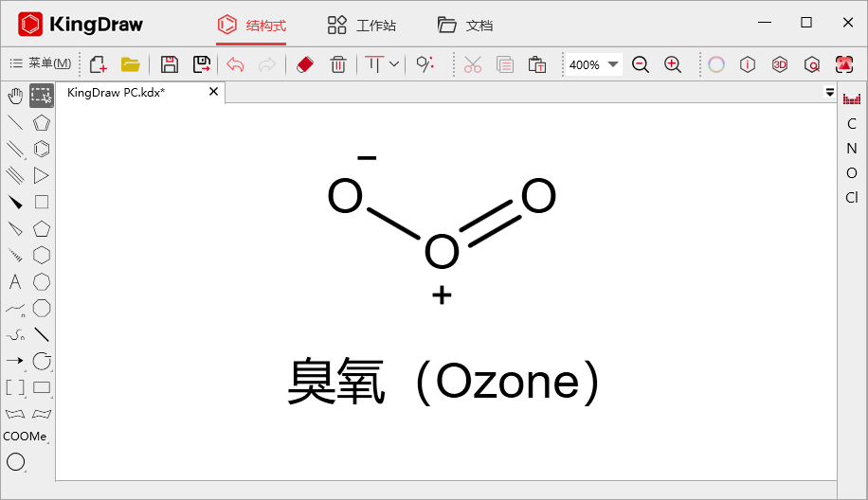The image size is (868, 500).
Task: Click the Save As export icon
Action: pyautogui.click(x=202, y=64)
